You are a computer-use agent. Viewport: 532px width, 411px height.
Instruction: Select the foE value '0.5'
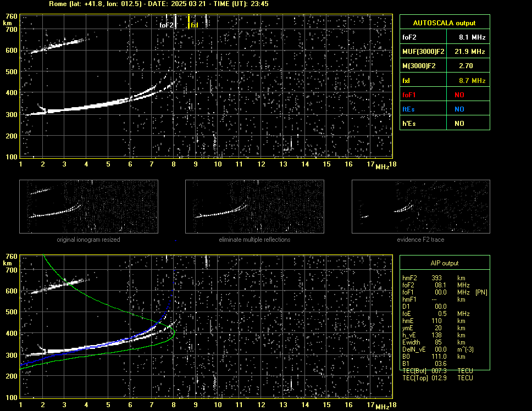442,314
